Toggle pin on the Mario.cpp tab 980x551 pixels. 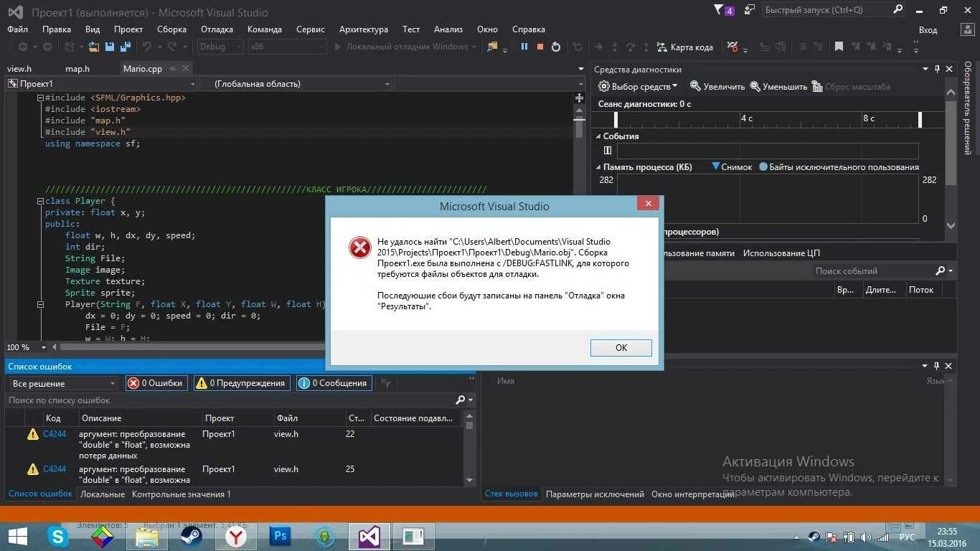[x=174, y=68]
